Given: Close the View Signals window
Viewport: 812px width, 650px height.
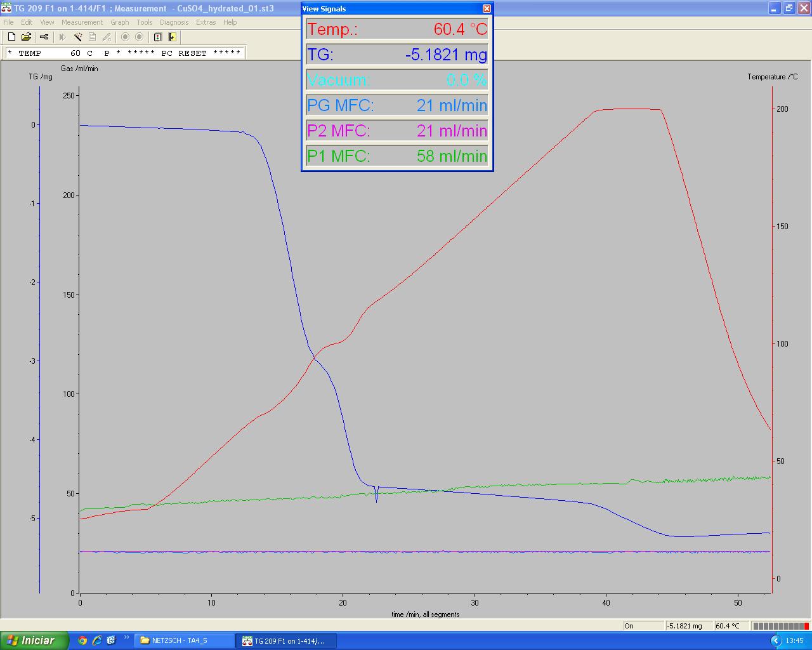Looking at the screenshot, I should click(487, 9).
